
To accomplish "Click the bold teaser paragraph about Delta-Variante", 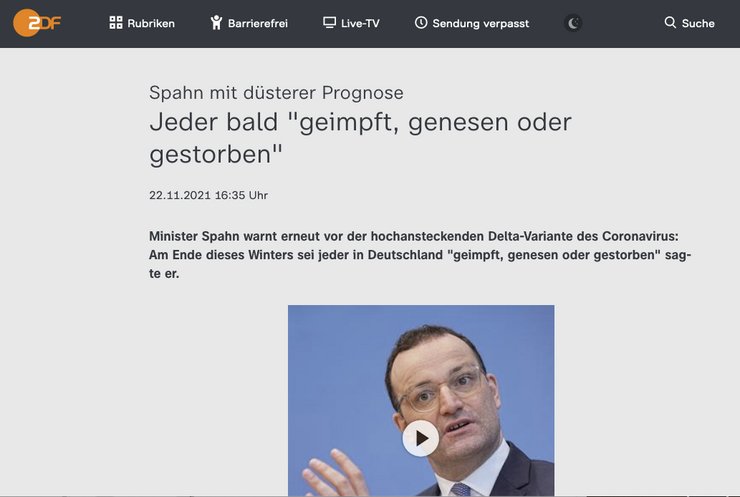I will coord(420,255).
